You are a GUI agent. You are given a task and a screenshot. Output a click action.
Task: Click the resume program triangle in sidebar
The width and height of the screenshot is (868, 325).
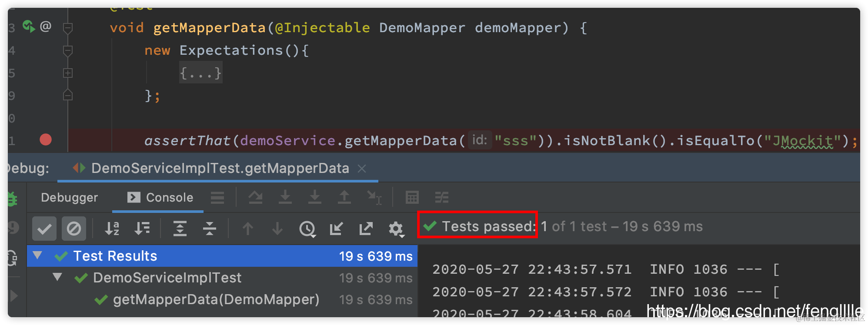(14, 296)
